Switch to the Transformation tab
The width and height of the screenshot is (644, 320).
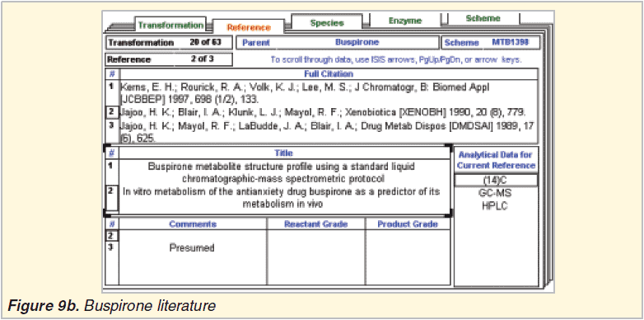(x=170, y=25)
